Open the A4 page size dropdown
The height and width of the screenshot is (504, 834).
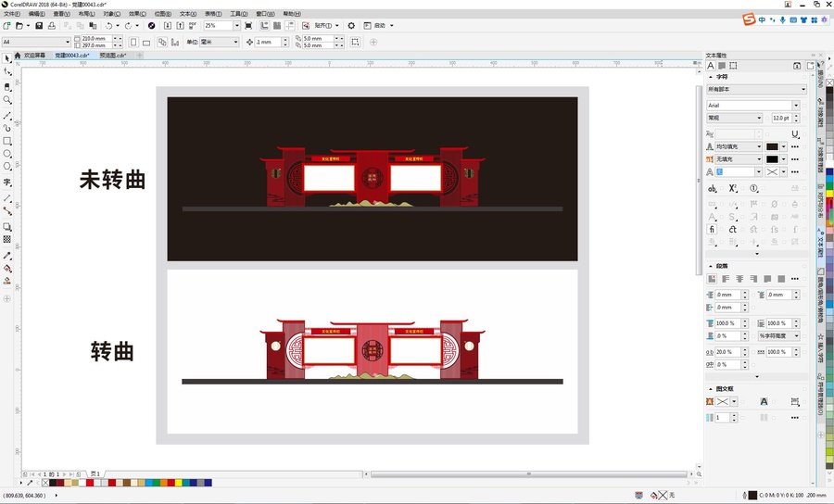(x=68, y=42)
